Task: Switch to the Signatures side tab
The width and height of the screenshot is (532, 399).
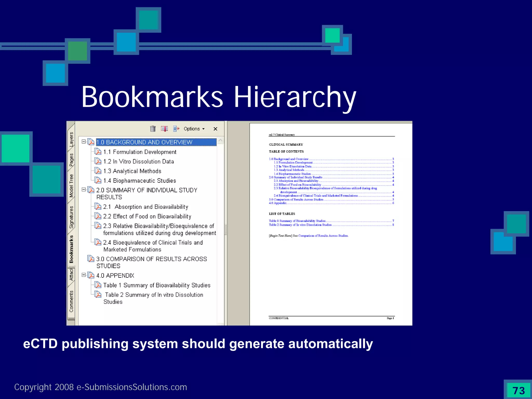Action: pyautogui.click(x=71, y=217)
